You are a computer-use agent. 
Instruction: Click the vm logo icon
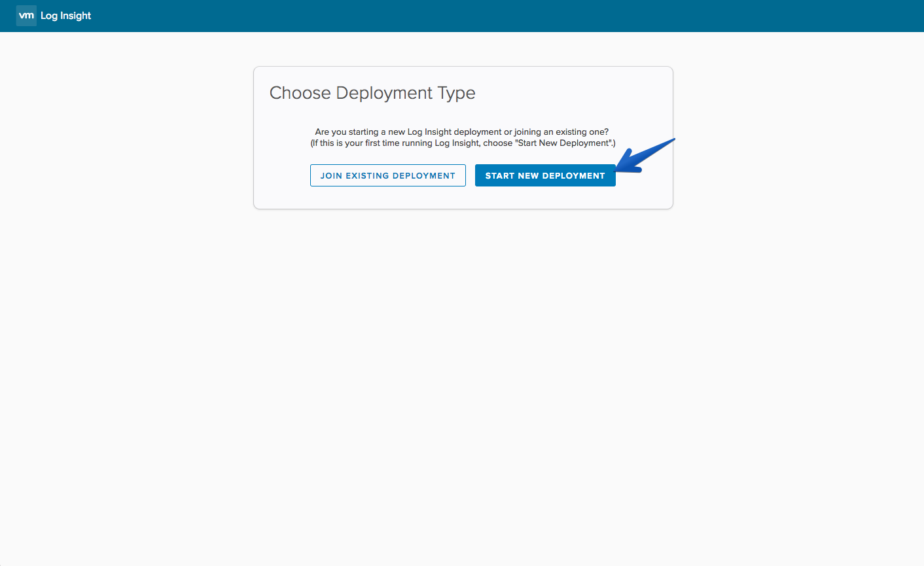(x=26, y=16)
